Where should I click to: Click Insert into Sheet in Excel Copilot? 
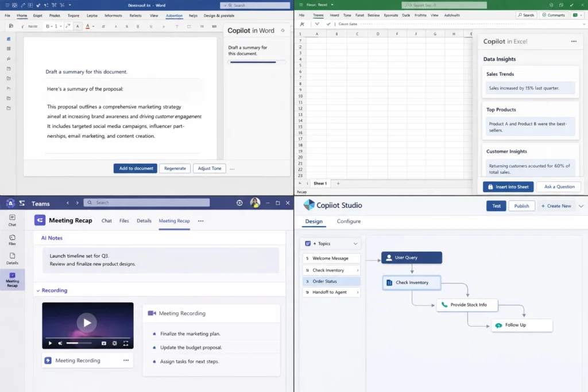[508, 187]
